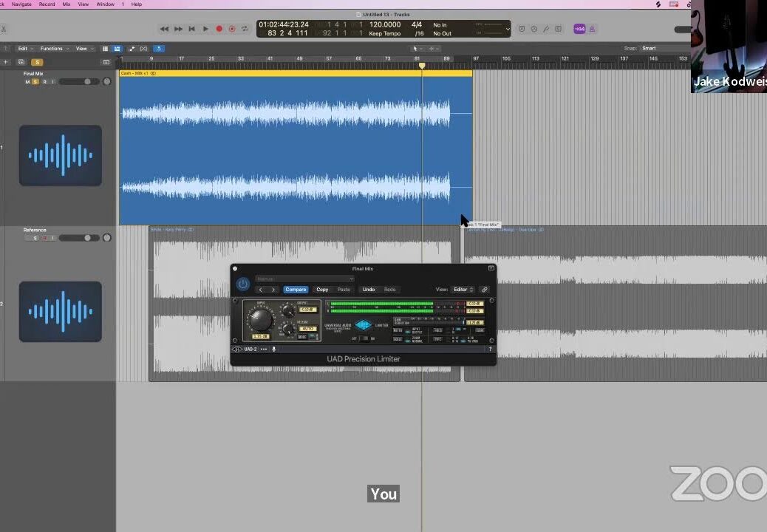Enable the purple Count-in button
Screen dimensions: 767x532
[579, 29]
